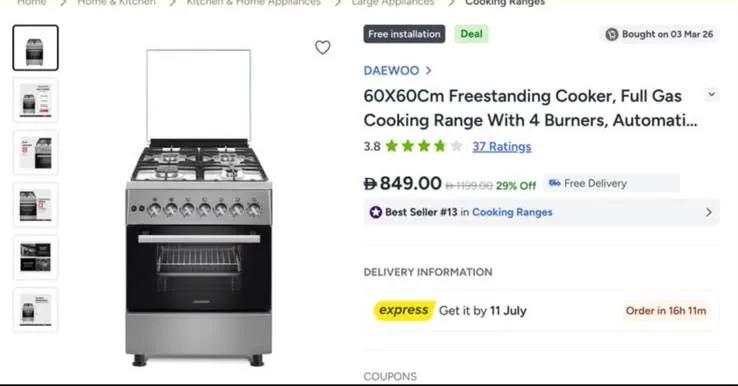Click the green Deal tag
The height and width of the screenshot is (386, 738).
(x=471, y=34)
